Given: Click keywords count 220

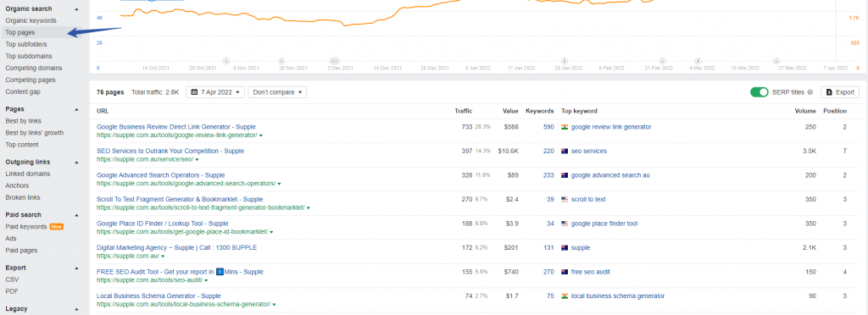Looking at the screenshot, I should tap(548, 151).
